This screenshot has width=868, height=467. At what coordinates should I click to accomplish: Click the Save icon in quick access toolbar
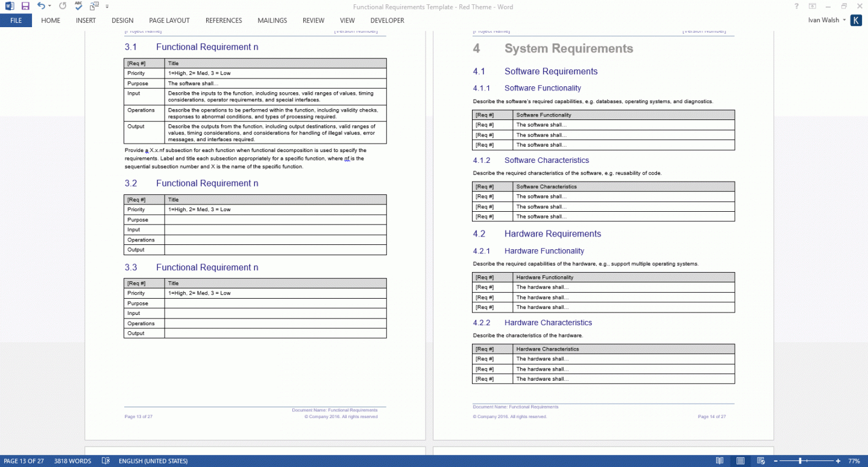click(x=25, y=6)
